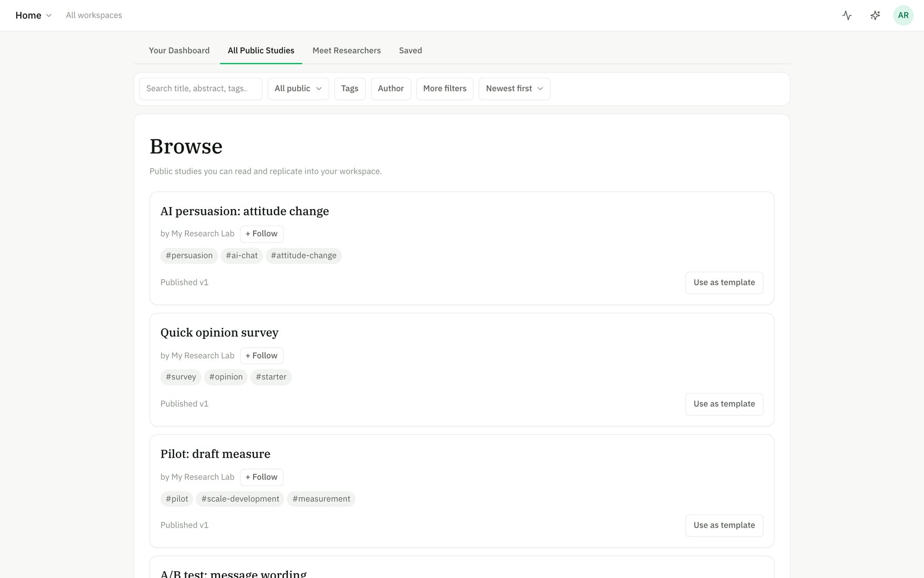The width and height of the screenshot is (924, 578).
Task: Filter by #persuasion tag
Action: pyautogui.click(x=189, y=256)
